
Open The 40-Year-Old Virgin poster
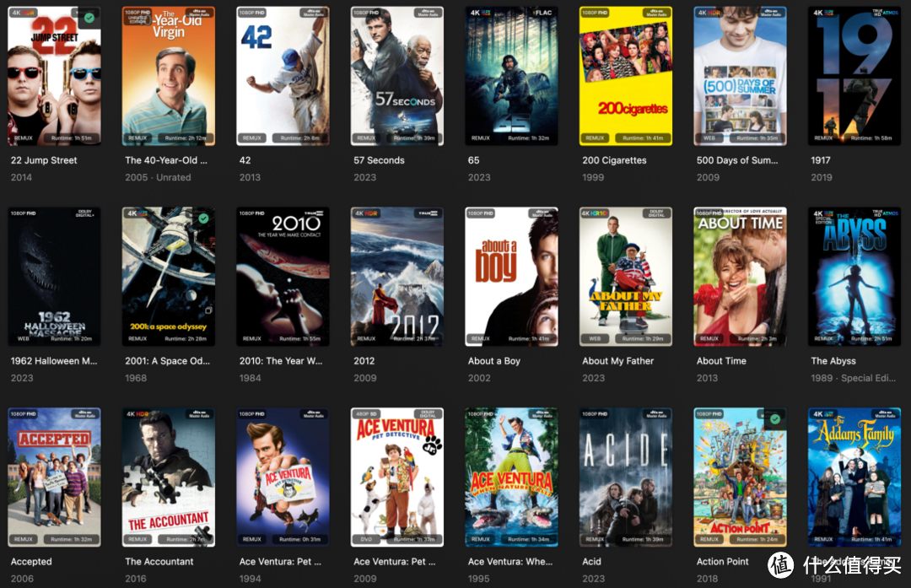coord(169,76)
